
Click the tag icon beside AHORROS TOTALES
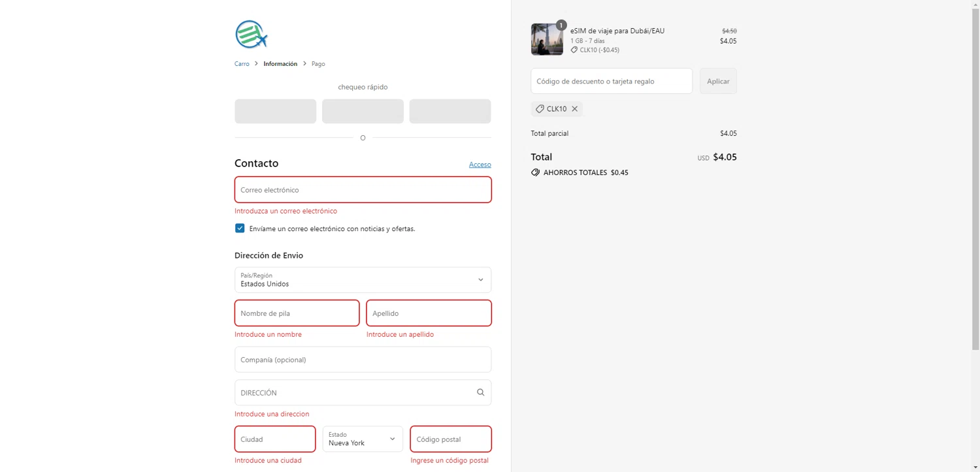[x=536, y=172]
